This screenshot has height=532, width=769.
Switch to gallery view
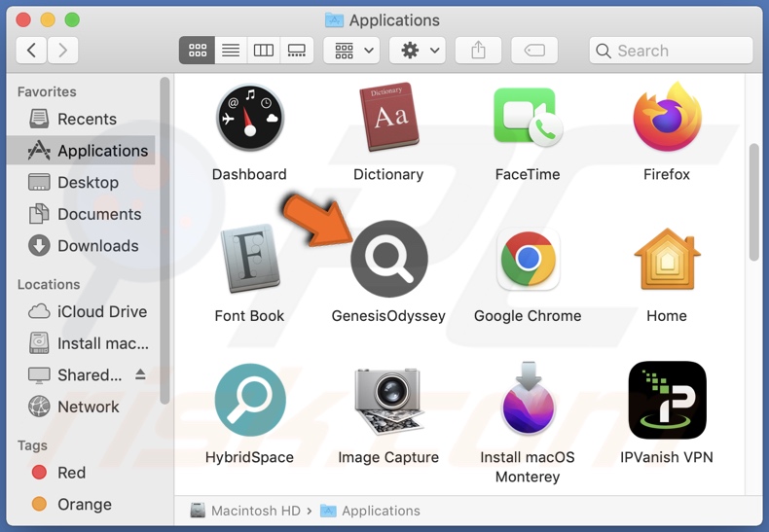[x=297, y=50]
